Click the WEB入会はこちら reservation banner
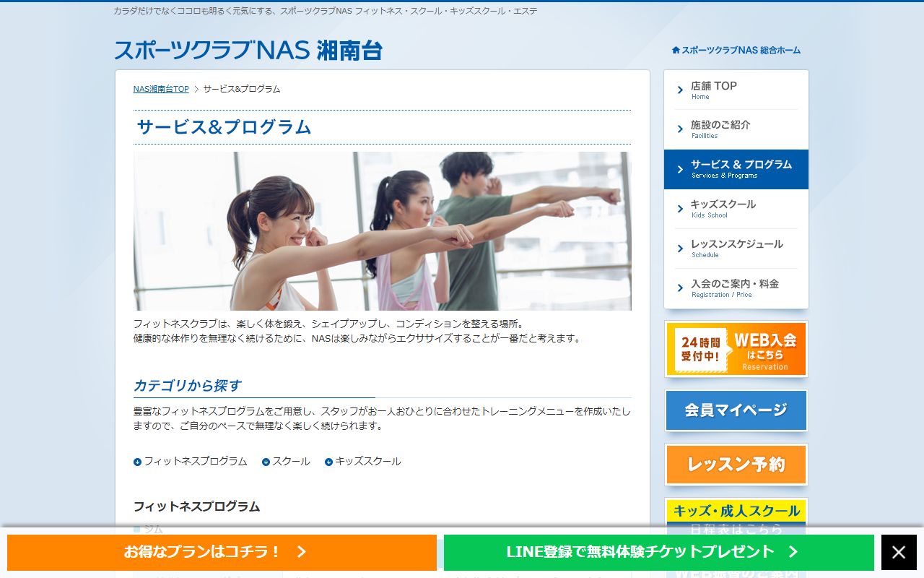The height and width of the screenshot is (578, 924). point(736,349)
